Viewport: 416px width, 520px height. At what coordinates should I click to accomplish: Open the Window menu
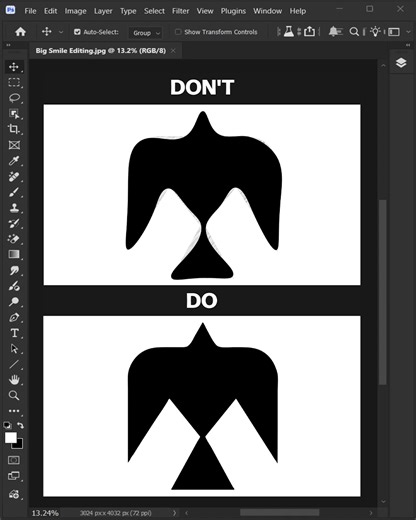coord(267,11)
